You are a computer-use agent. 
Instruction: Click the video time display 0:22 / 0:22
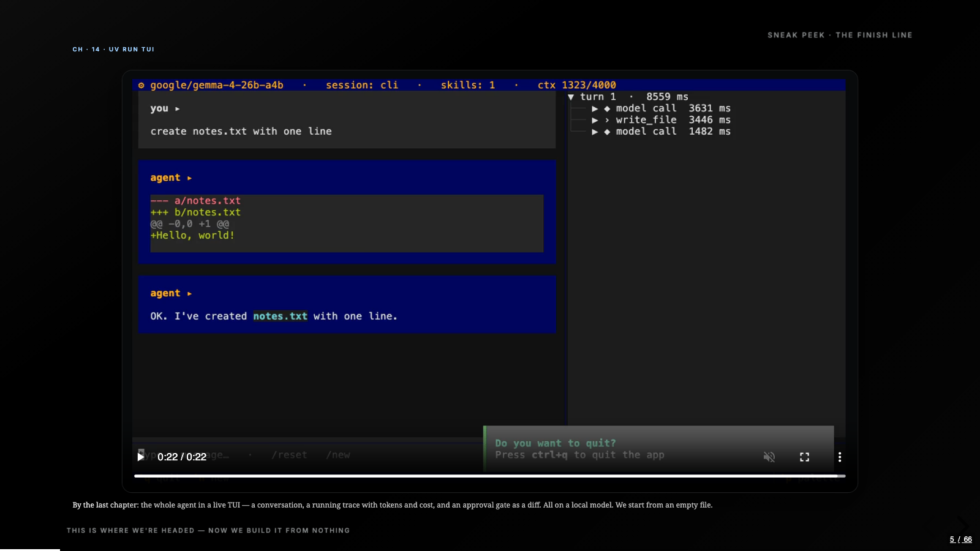click(x=182, y=457)
